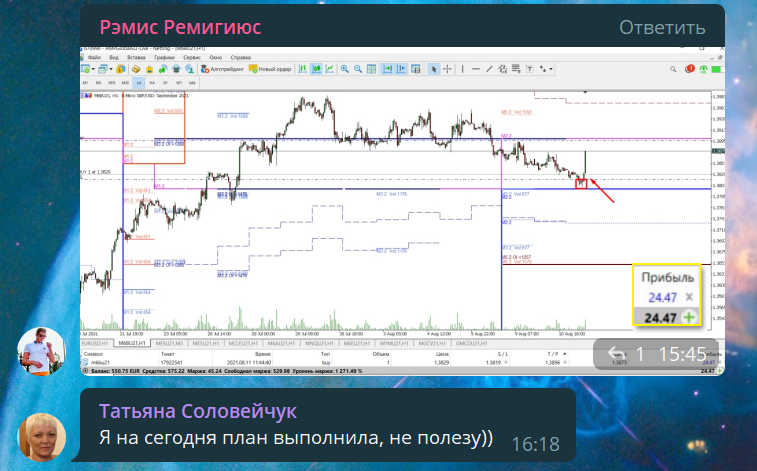Click the Новый ордер button
The image size is (757, 471).
tap(270, 69)
